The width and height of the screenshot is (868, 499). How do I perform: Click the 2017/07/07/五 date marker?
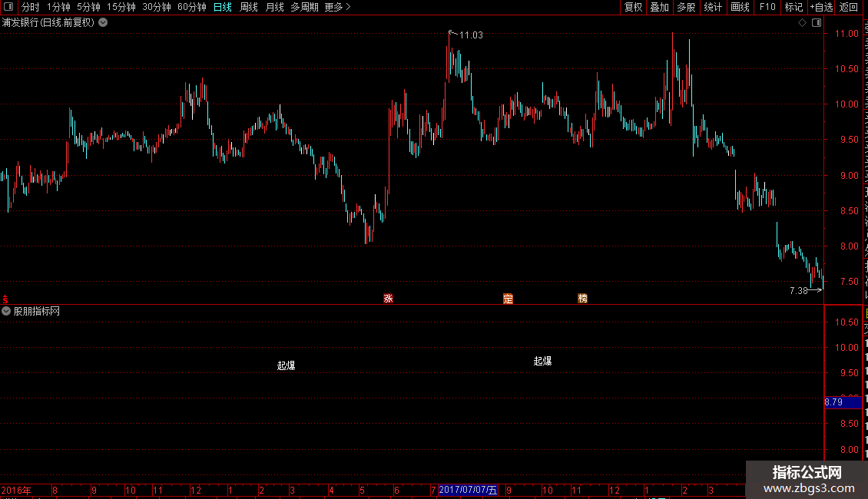point(468,490)
